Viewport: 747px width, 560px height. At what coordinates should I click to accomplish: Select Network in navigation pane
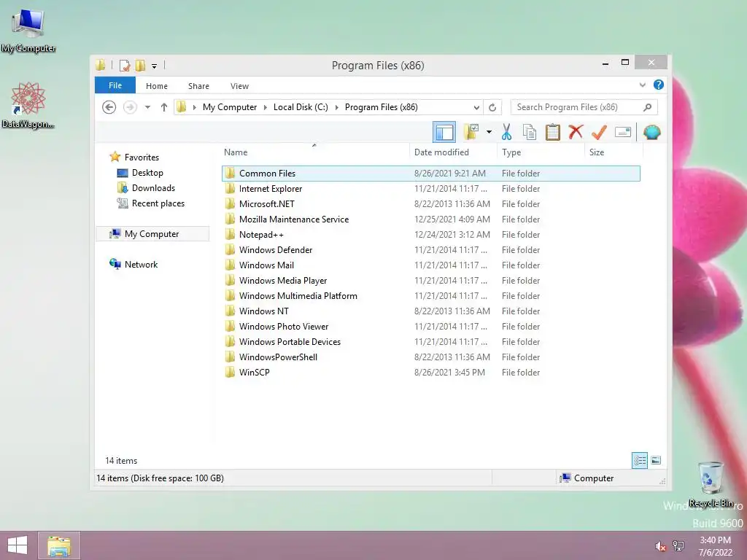point(141,264)
